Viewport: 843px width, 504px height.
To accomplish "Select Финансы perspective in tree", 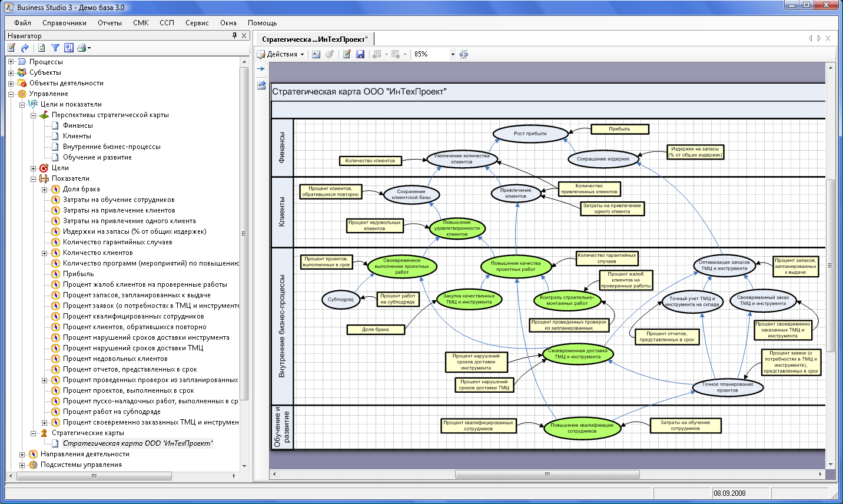I will coord(78,125).
